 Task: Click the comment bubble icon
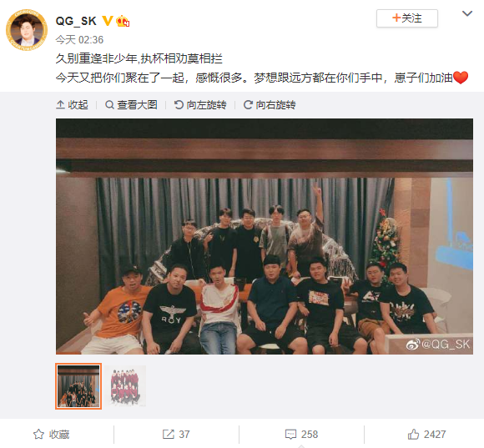(x=290, y=434)
